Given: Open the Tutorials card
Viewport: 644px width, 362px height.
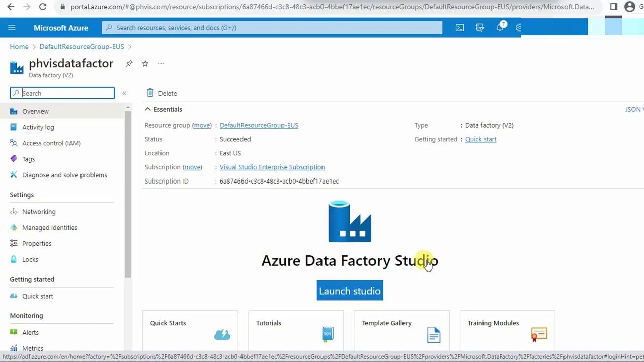Looking at the screenshot, I should tap(296, 332).
